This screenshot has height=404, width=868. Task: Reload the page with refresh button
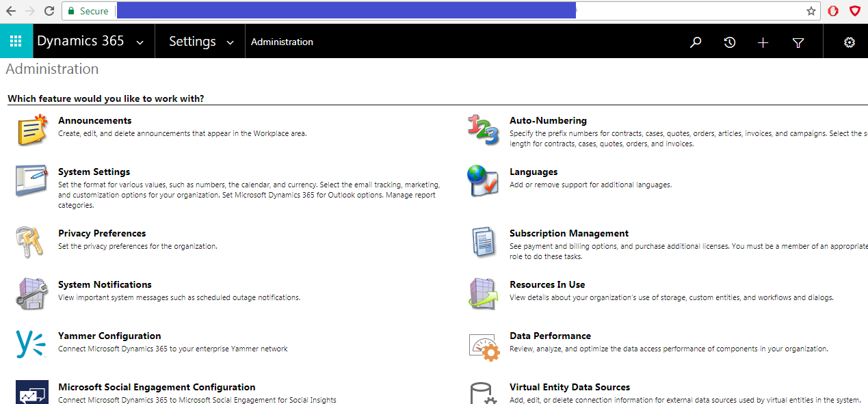point(49,11)
